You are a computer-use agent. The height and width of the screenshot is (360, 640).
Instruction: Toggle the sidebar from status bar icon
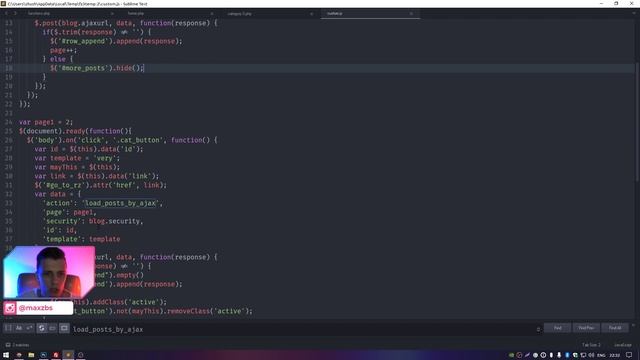tap(8, 345)
